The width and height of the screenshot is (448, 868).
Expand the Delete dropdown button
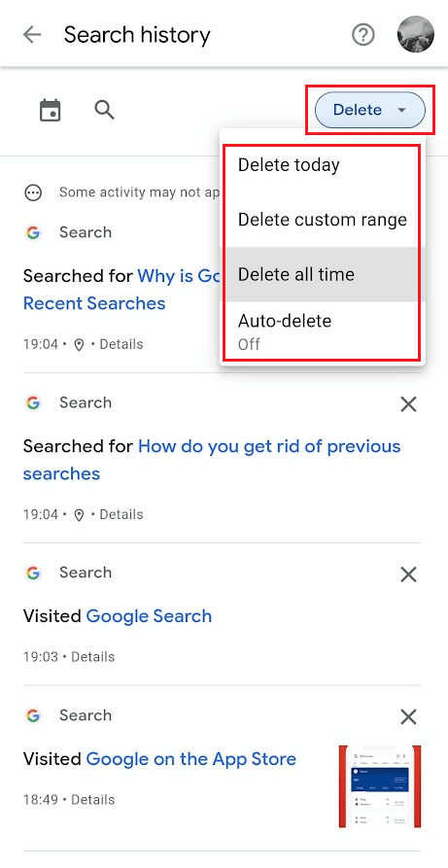point(370,110)
